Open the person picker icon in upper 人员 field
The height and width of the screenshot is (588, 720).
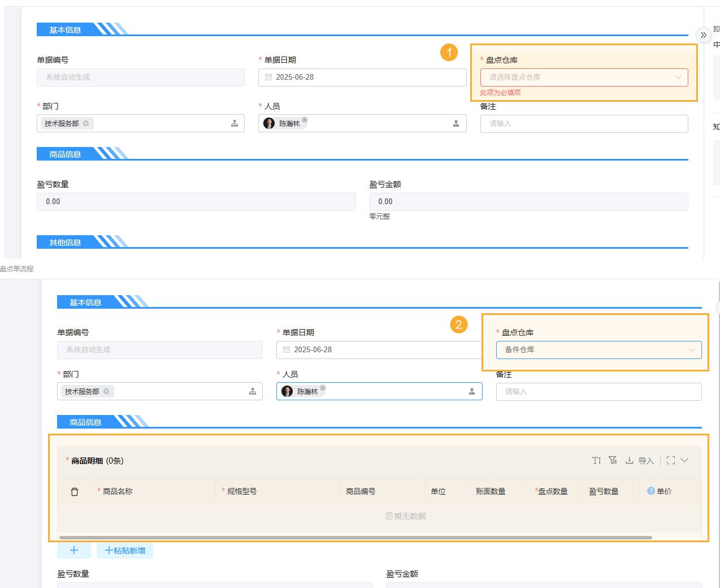pos(456,123)
